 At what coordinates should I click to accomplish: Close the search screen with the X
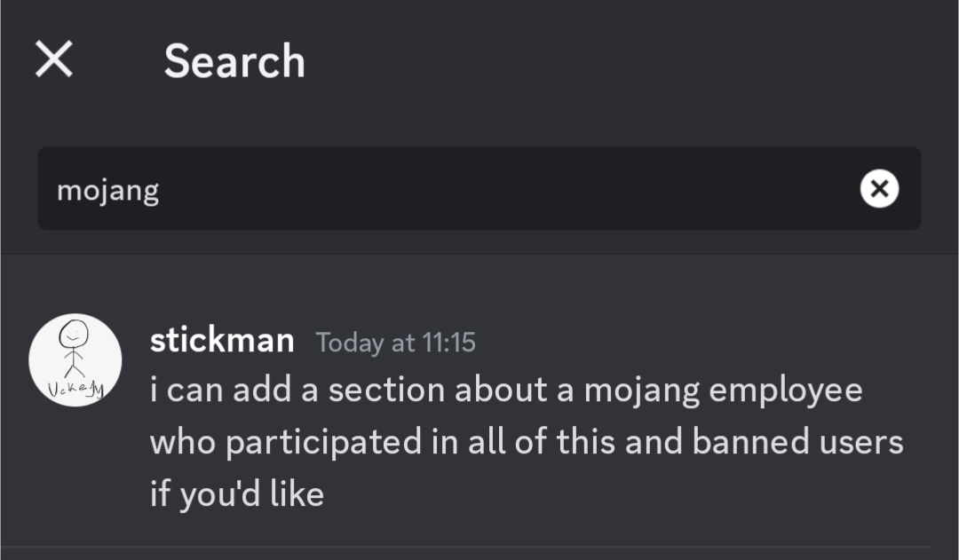coord(54,60)
